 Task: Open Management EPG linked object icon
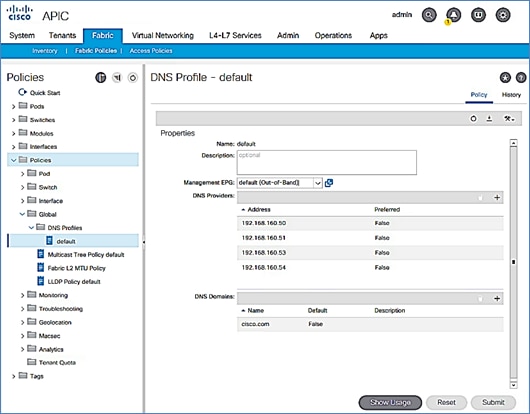pos(329,183)
